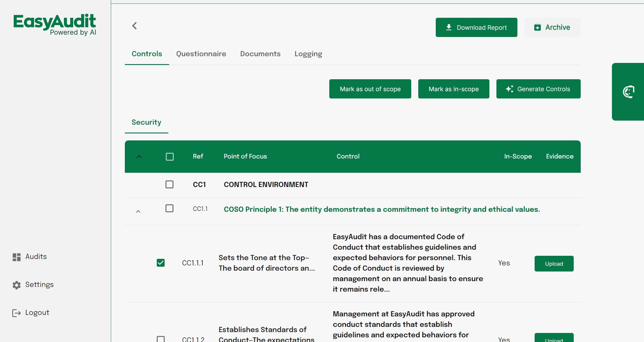
Task: Click Mark as out of scope
Action: coord(370,89)
